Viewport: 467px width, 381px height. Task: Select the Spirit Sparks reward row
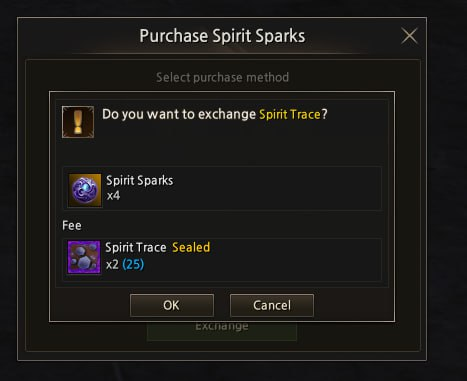[x=222, y=188]
